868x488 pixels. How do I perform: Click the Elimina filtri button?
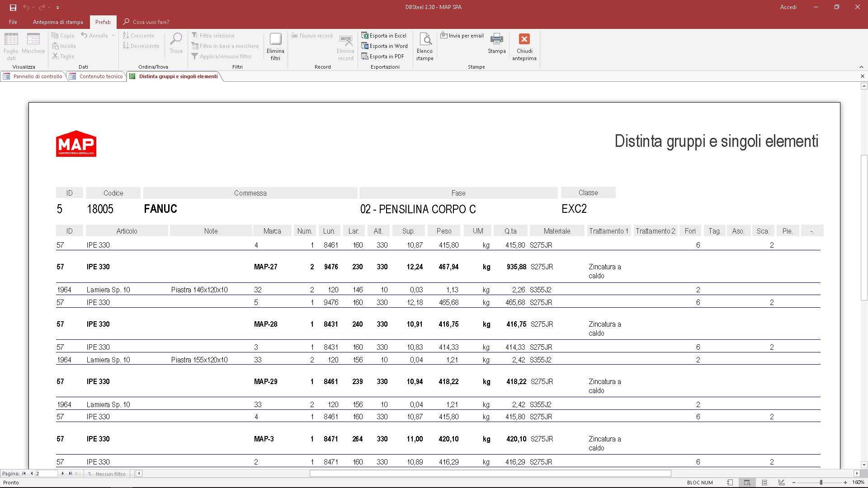[275, 47]
